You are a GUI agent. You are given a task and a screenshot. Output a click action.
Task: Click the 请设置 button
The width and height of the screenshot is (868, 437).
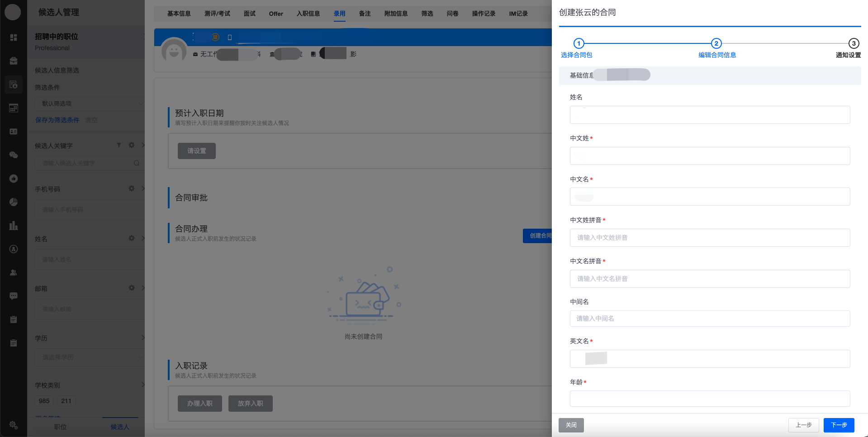point(197,151)
